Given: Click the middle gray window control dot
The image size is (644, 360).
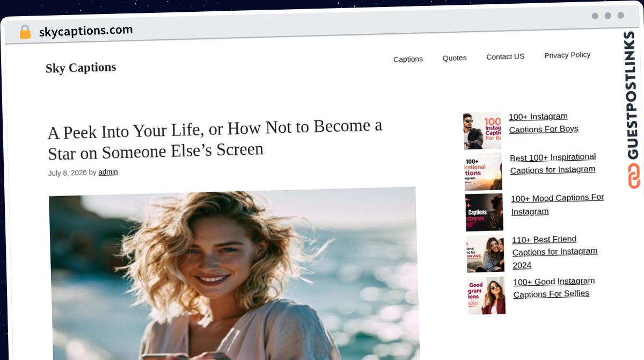Looking at the screenshot, I should coord(608,16).
